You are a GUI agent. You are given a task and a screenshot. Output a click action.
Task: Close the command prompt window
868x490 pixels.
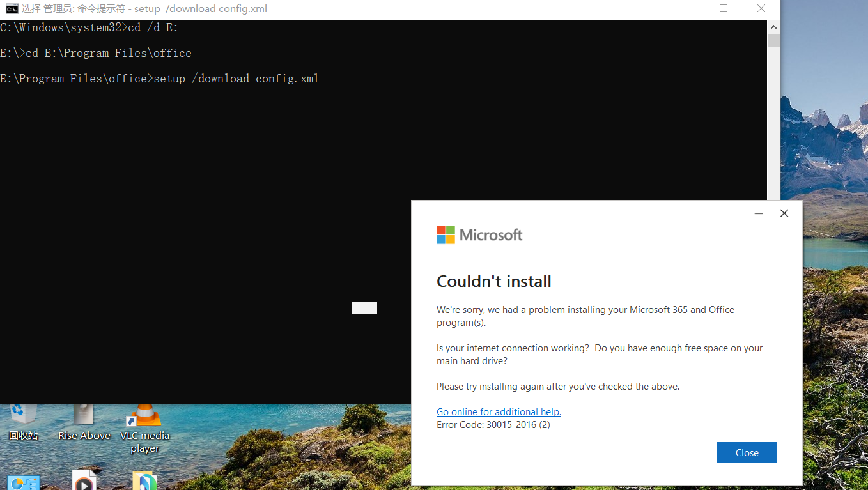tap(761, 8)
